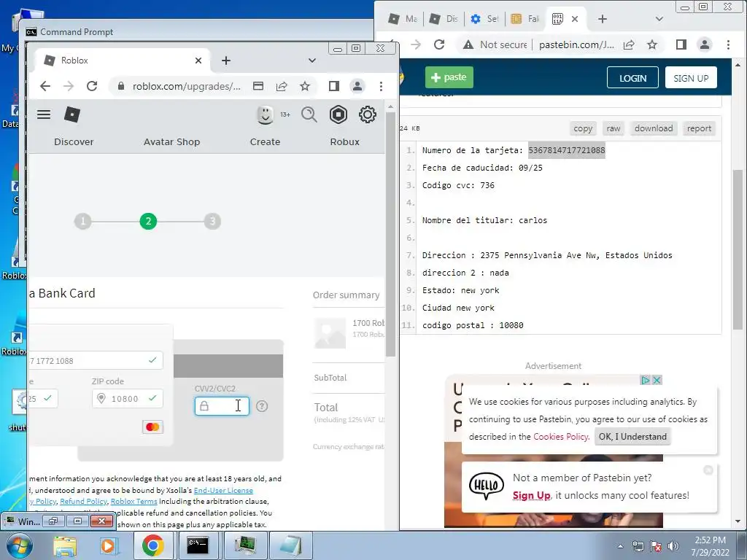Switch to the Roblox browser tab
The height and width of the screenshot is (560, 747).
click(x=123, y=61)
